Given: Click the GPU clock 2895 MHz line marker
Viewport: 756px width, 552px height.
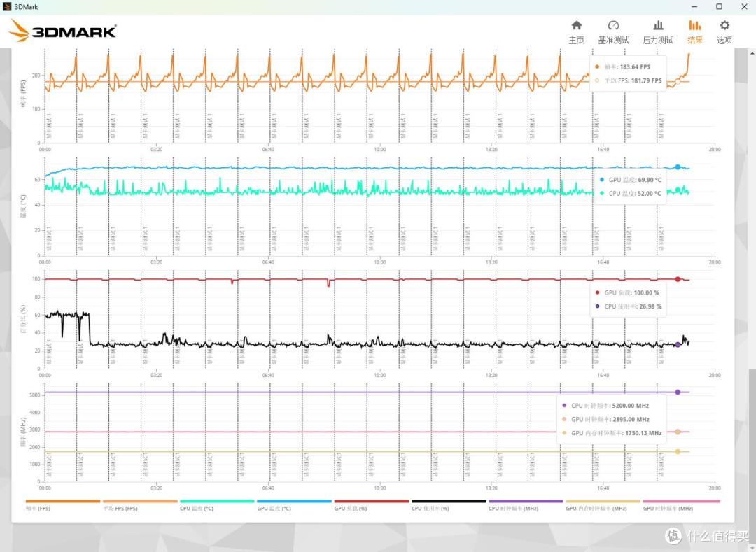Looking at the screenshot, I should pyautogui.click(x=678, y=432).
